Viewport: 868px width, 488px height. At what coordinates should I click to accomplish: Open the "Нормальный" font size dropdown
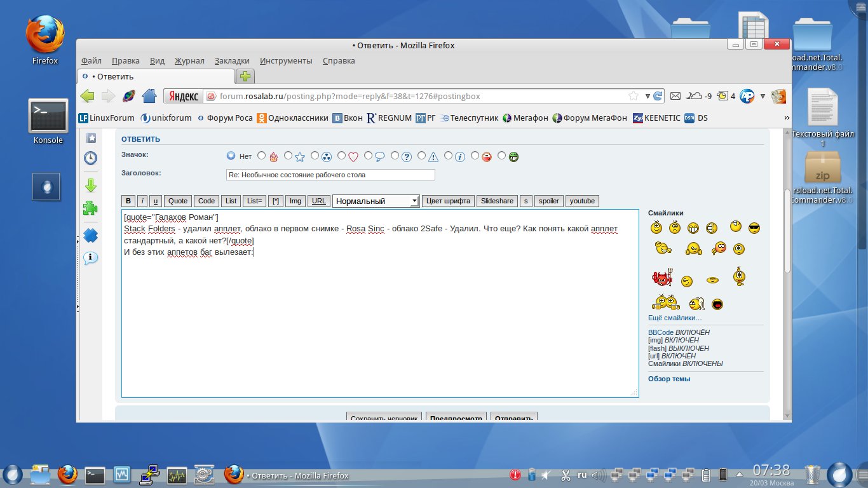[376, 201]
